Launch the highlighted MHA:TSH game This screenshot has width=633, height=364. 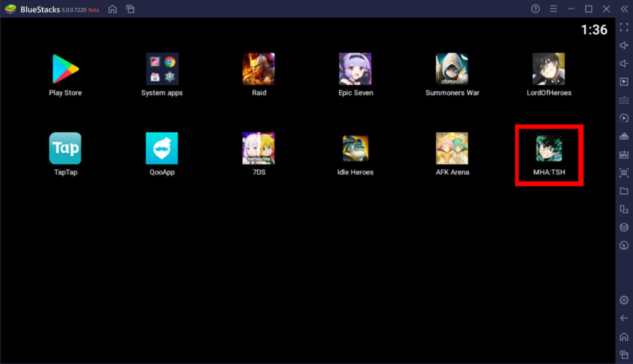(x=548, y=148)
